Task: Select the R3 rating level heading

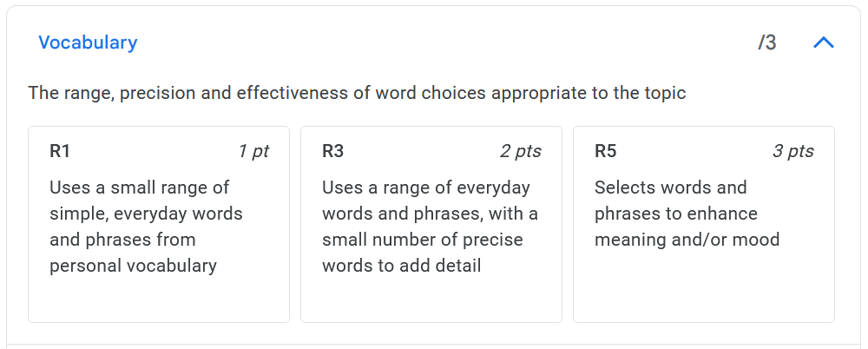Action: (x=332, y=151)
